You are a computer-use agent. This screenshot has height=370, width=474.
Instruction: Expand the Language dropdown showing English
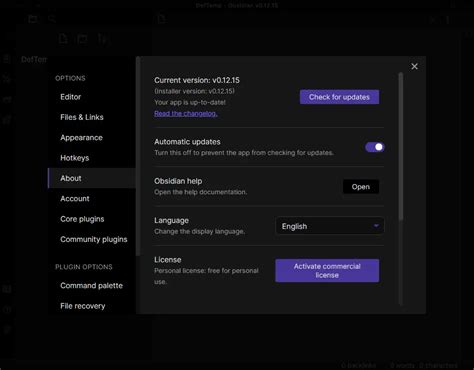point(330,226)
